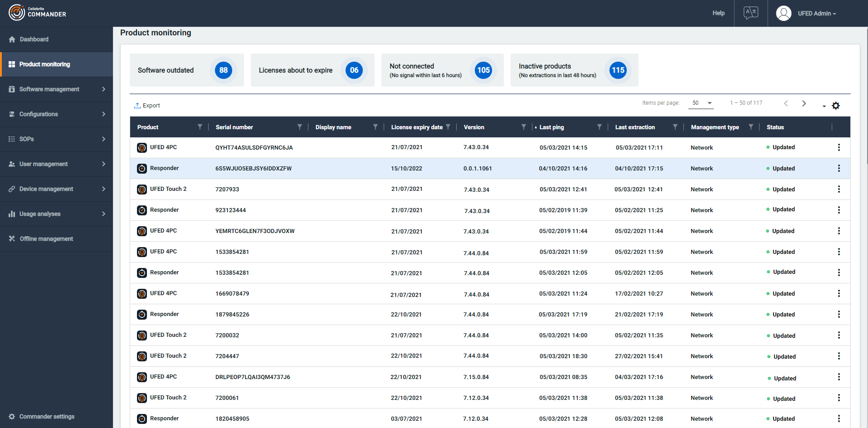The height and width of the screenshot is (428, 868).
Task: Filter the Product column
Action: click(200, 127)
